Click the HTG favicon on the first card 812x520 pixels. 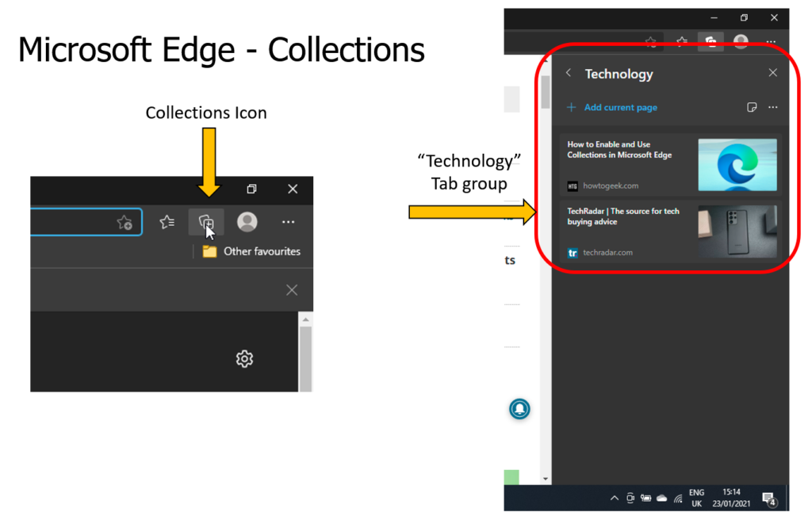pos(573,186)
